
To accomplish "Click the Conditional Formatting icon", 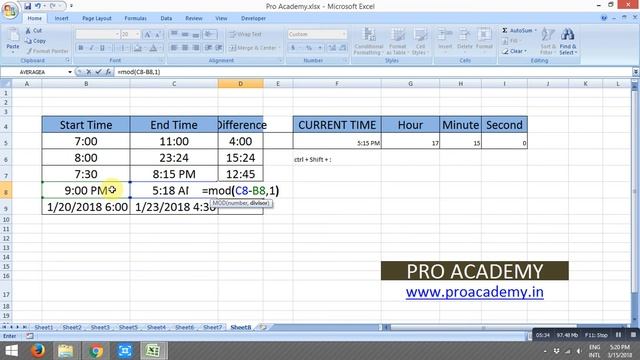I will tap(369, 35).
